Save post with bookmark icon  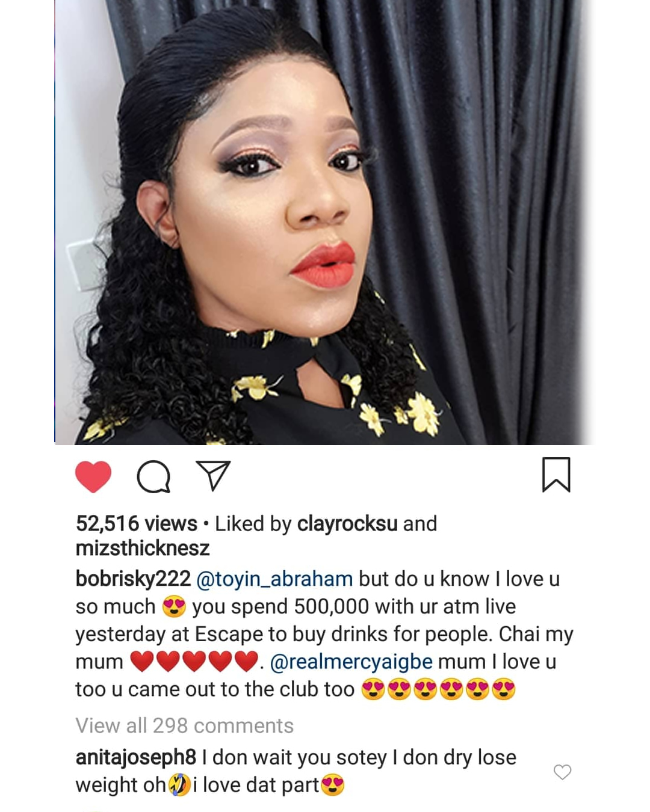(556, 475)
